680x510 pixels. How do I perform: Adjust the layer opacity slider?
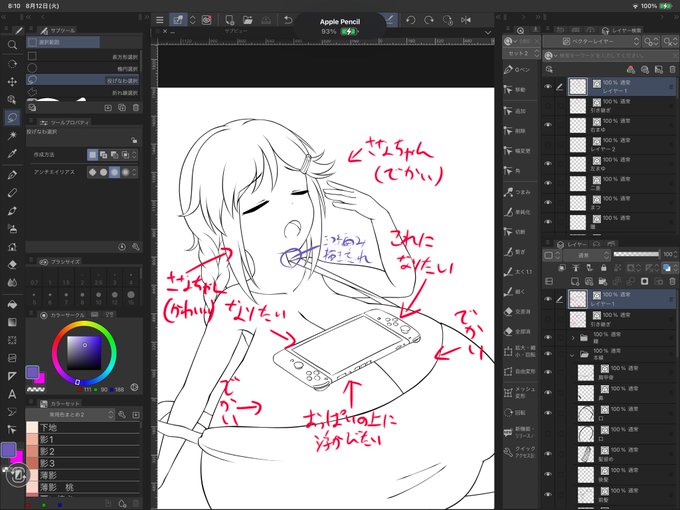pyautogui.click(x=637, y=254)
